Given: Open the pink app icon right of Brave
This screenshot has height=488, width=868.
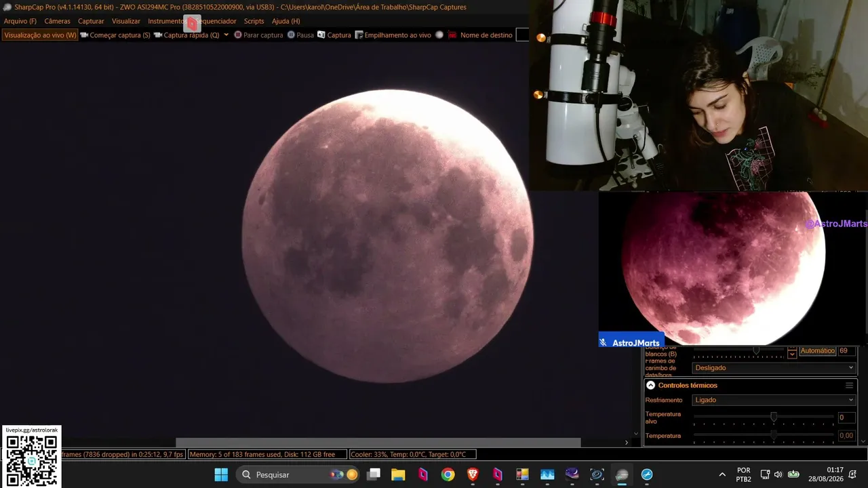Looking at the screenshot, I should tap(498, 474).
